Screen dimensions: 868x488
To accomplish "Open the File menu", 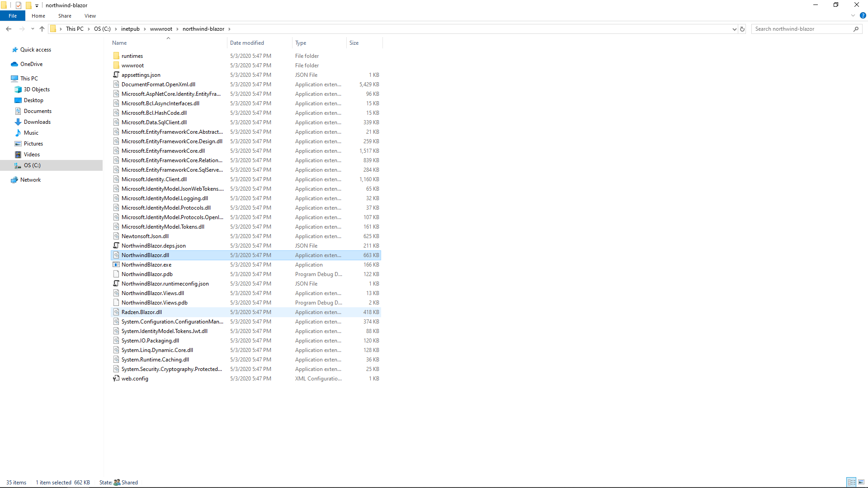I will [x=13, y=16].
